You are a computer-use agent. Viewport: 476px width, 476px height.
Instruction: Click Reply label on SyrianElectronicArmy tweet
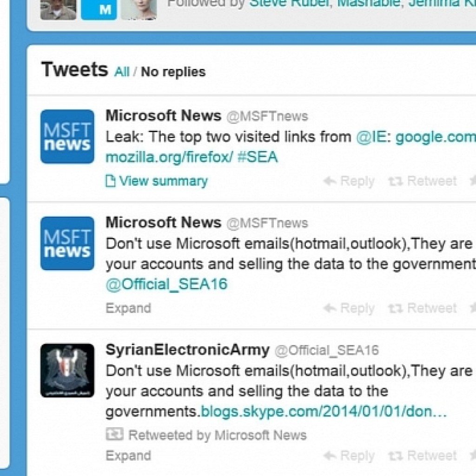357,456
